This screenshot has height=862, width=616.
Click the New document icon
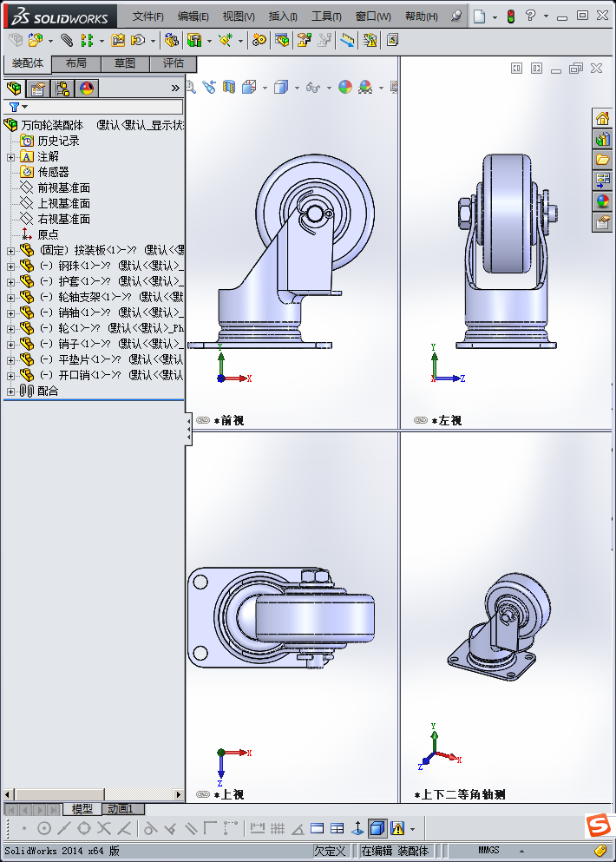[479, 16]
